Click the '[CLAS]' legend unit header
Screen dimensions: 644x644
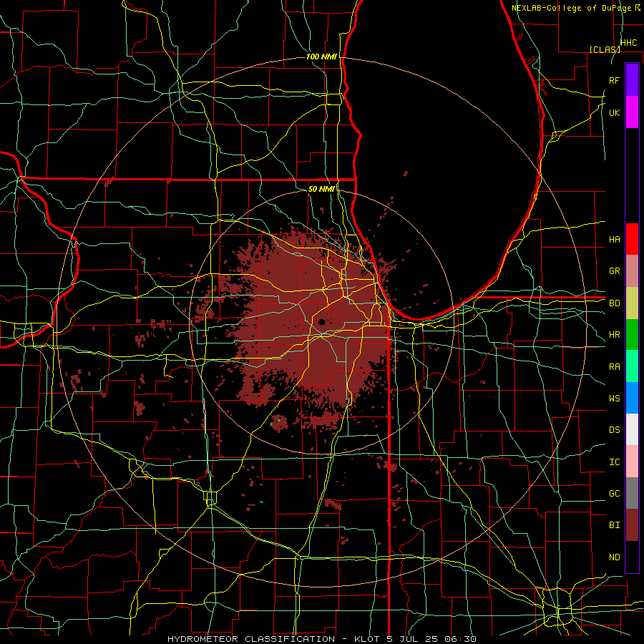[x=605, y=49]
